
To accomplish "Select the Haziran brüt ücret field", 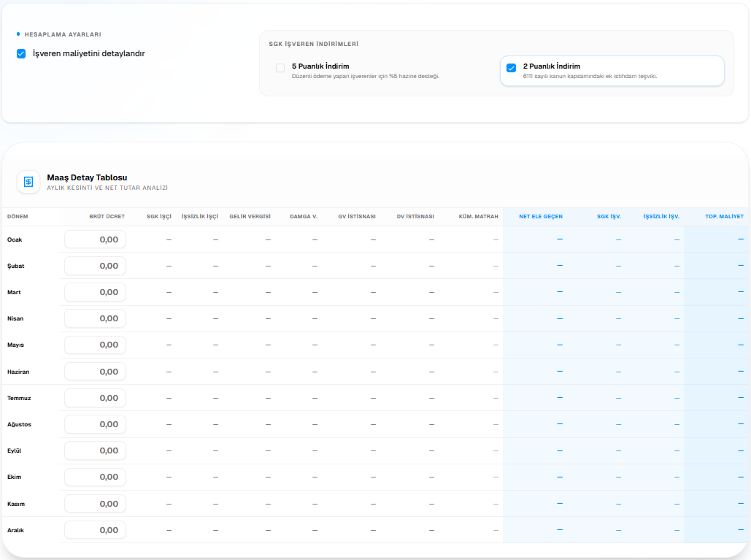I will pyautogui.click(x=96, y=372).
